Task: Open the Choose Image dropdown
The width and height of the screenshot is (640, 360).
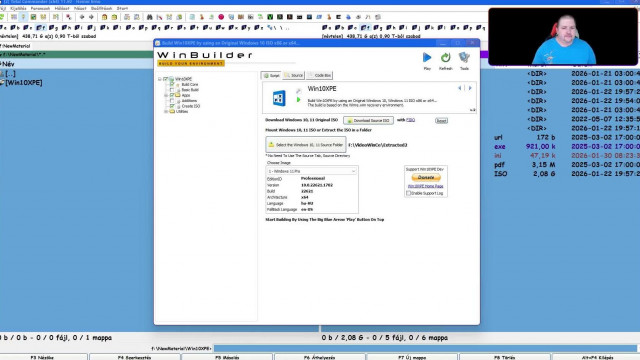Action: click(311, 171)
